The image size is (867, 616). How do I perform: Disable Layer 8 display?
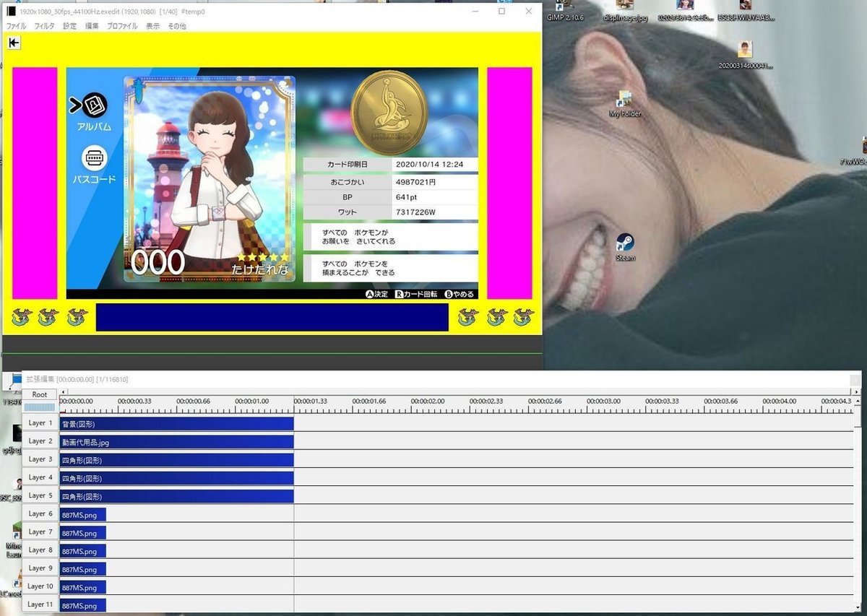[40, 550]
